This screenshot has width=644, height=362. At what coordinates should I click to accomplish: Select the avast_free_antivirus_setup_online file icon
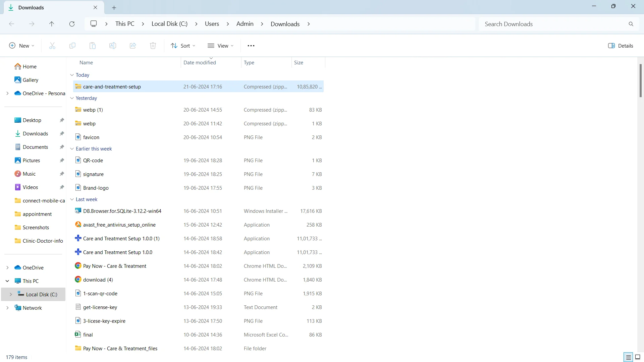pyautogui.click(x=78, y=225)
